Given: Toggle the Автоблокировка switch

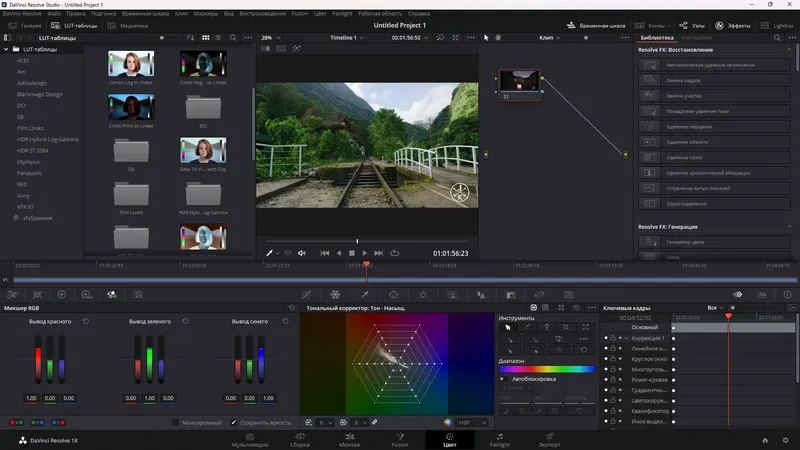Looking at the screenshot, I should point(503,379).
